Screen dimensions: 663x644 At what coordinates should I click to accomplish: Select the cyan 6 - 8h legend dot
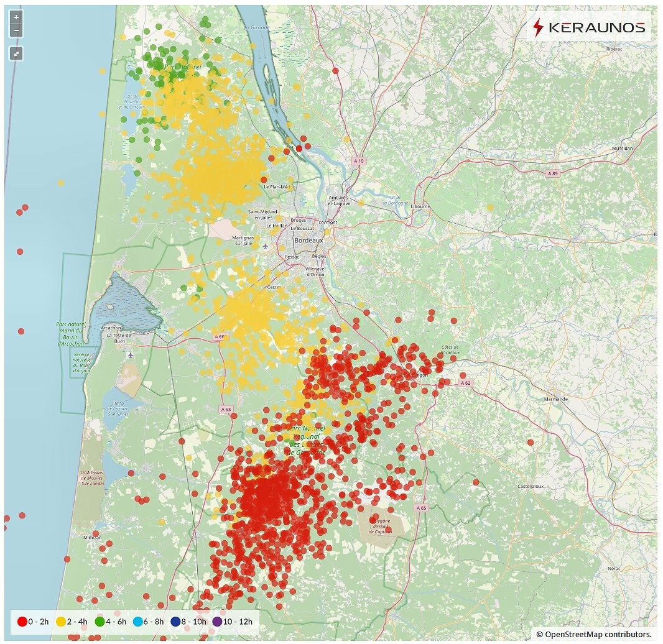[x=138, y=621]
